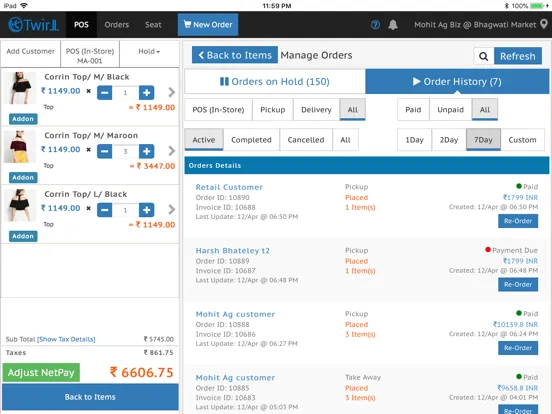Switch to Orders on Hold tab
Image resolution: width=552 pixels, height=414 pixels.
(x=275, y=82)
